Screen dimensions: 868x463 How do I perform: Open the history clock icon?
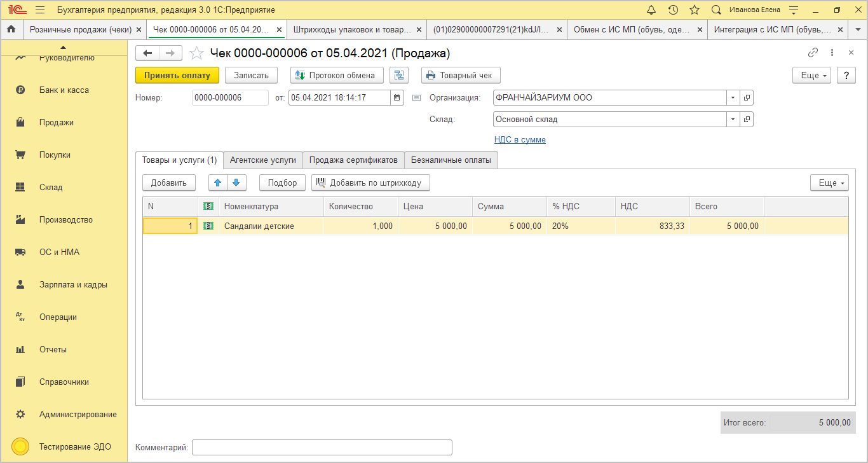pyautogui.click(x=673, y=10)
